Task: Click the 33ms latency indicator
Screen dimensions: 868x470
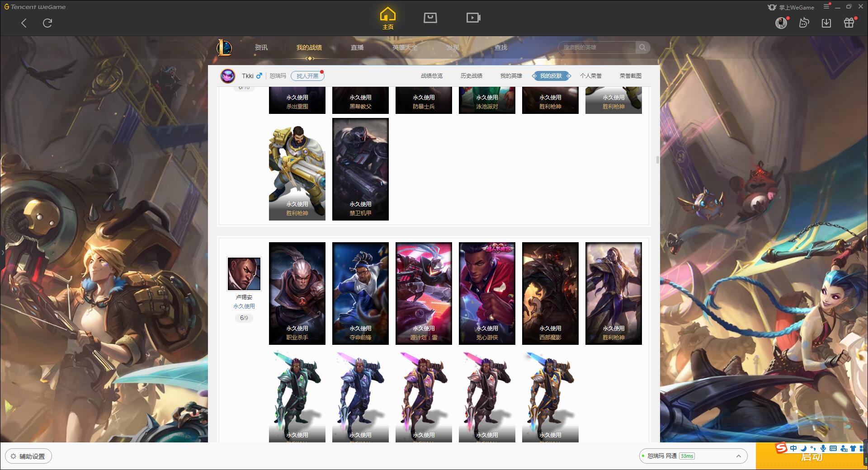Action: point(687,456)
